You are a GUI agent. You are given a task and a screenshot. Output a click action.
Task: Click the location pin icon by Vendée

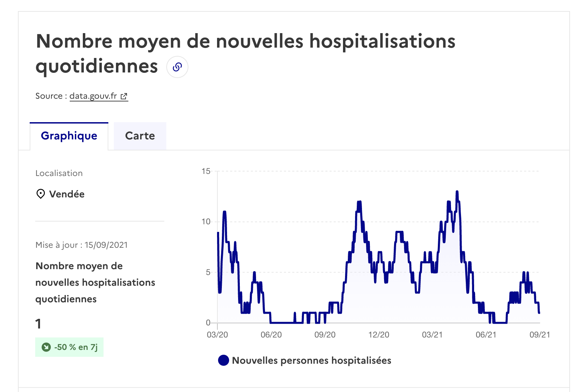click(x=41, y=194)
